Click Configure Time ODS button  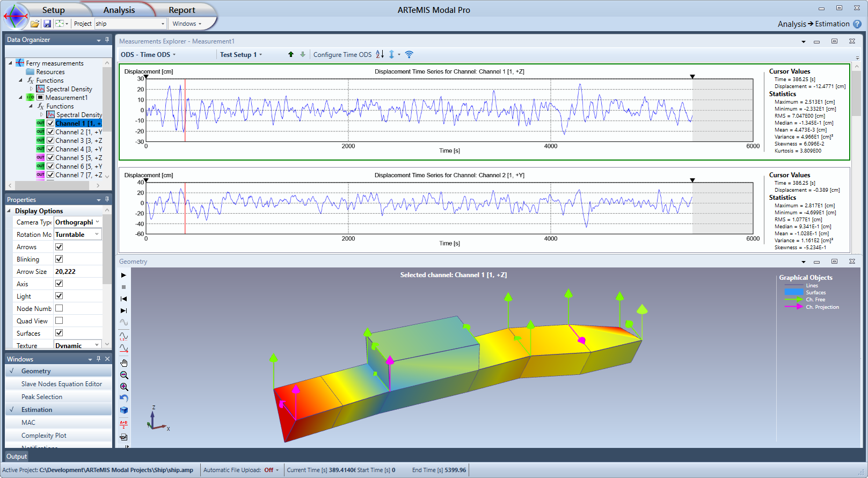(x=342, y=55)
